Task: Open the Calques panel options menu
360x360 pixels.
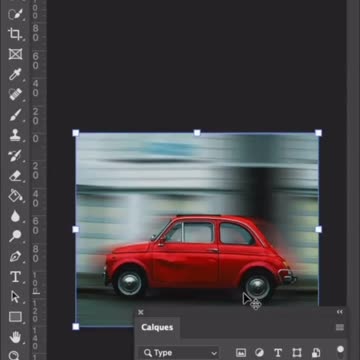Action: (340, 327)
